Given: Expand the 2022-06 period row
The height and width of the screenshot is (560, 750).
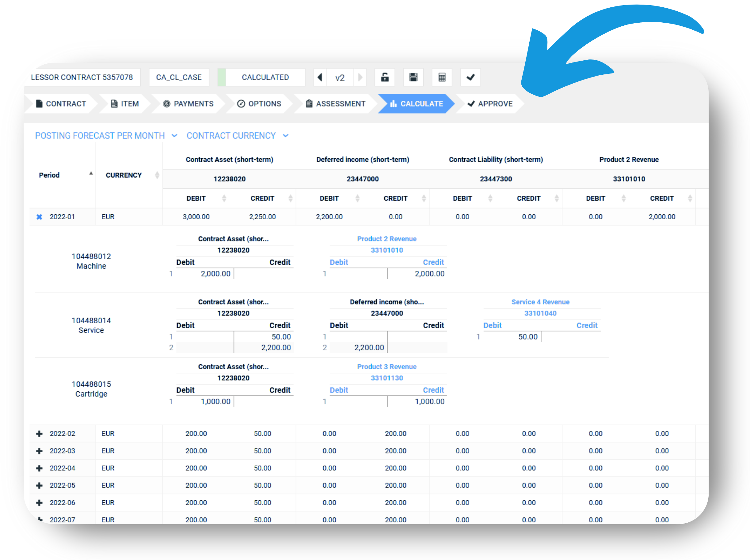Looking at the screenshot, I should [x=39, y=503].
